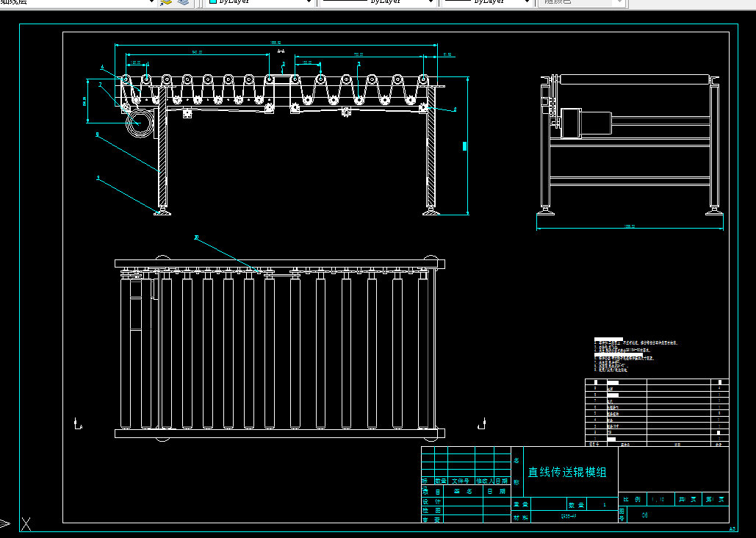Select the quantity value 1 in title block
Screen dimensions: 756x538
click(605, 505)
